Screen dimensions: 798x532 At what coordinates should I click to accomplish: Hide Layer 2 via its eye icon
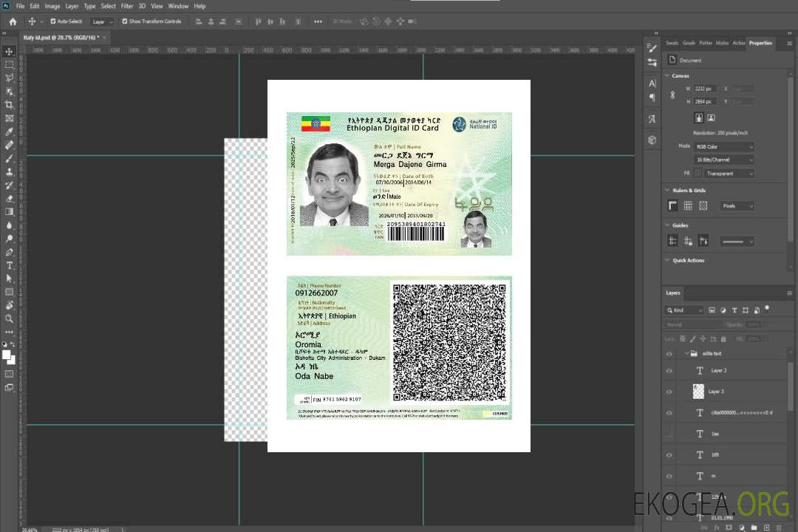(x=669, y=371)
